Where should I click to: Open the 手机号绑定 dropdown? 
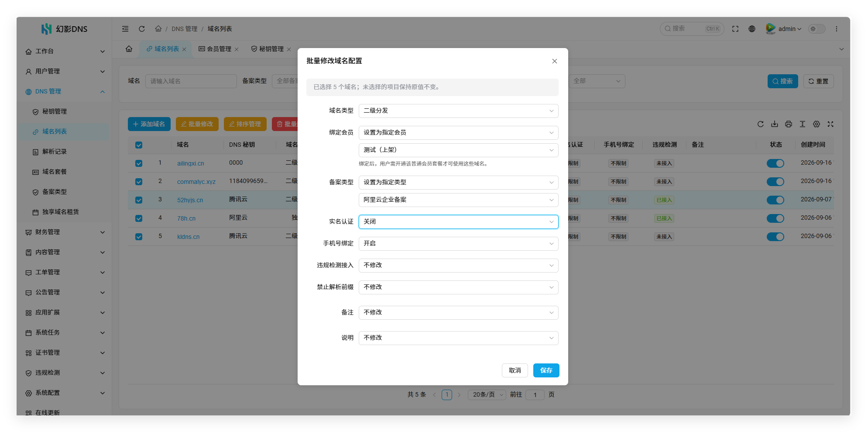[x=458, y=244]
